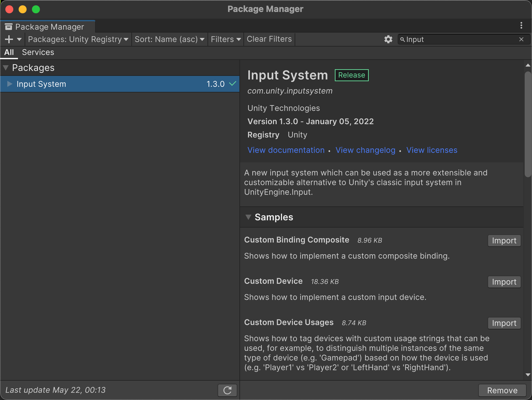Open the View changelog link
This screenshot has height=400, width=532.
365,150
